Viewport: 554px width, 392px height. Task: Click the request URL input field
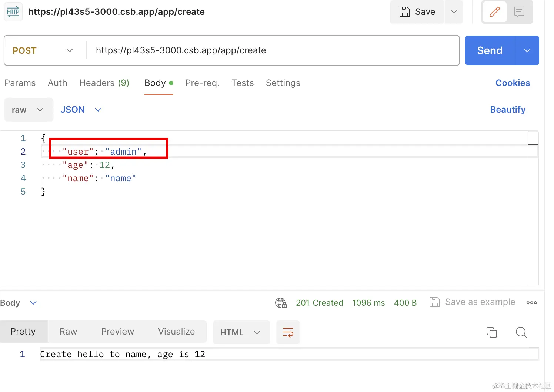tap(273, 50)
